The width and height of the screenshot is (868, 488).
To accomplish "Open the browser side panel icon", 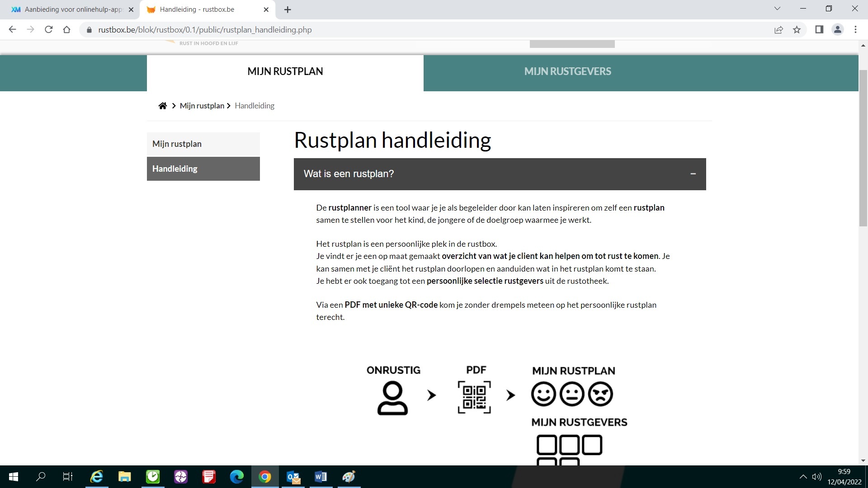I will click(819, 29).
